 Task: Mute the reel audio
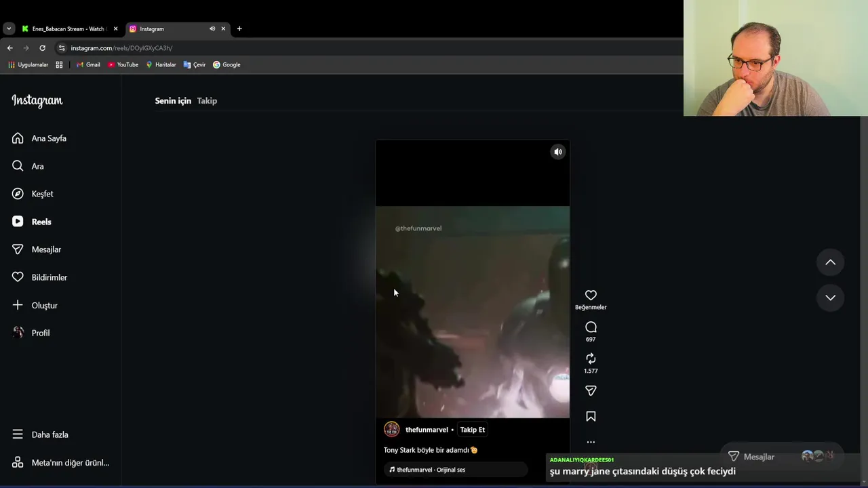(x=557, y=152)
